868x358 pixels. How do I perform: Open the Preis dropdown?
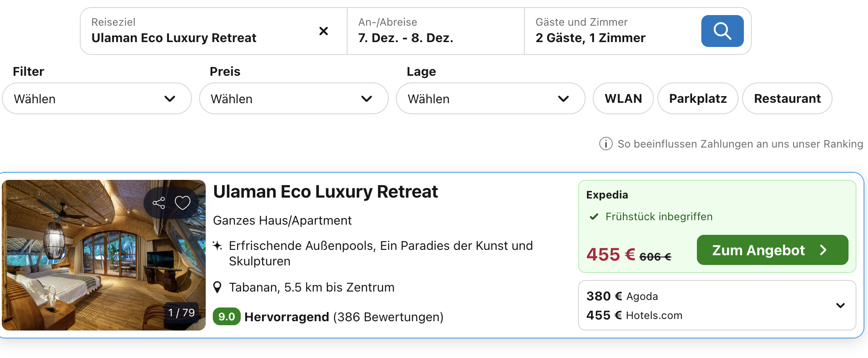(293, 98)
